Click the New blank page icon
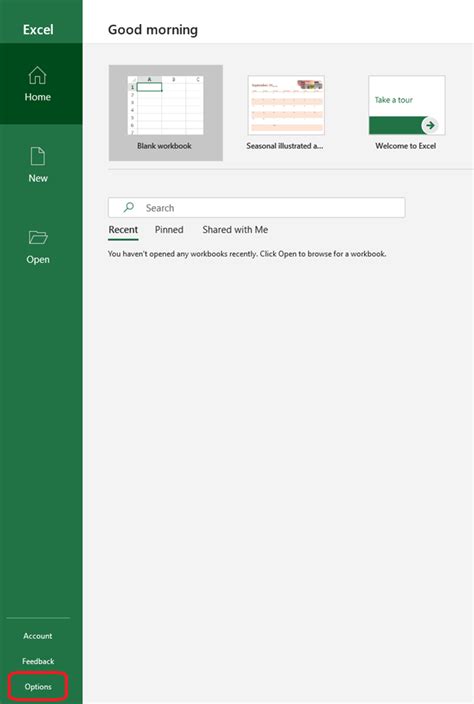Screen dimensions: 474x704 coord(38,156)
